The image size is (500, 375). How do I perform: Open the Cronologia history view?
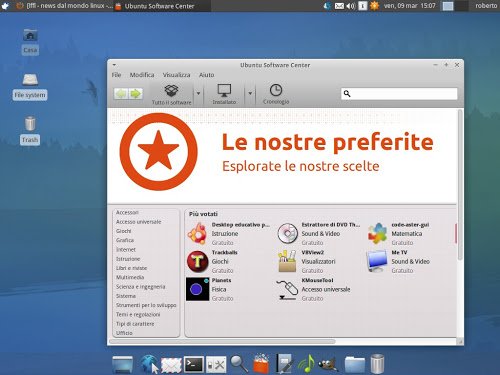(x=276, y=94)
